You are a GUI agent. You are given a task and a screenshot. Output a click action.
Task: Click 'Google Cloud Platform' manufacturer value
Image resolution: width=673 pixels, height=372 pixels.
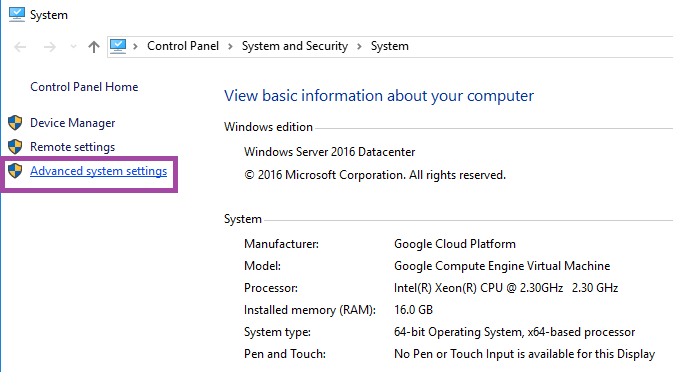pyautogui.click(x=455, y=244)
